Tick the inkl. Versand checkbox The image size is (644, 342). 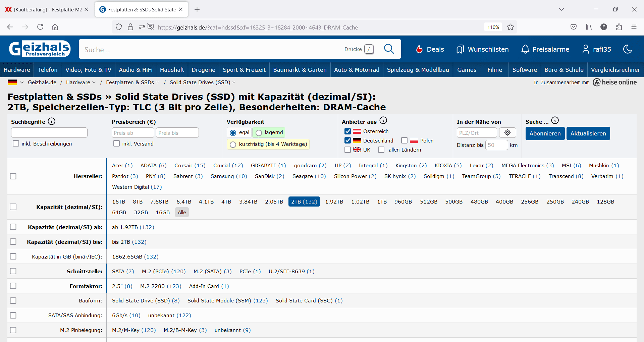pyautogui.click(x=116, y=144)
